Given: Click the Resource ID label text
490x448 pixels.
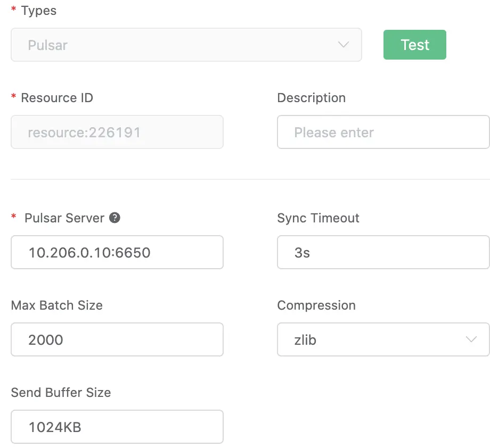Looking at the screenshot, I should 57,98.
